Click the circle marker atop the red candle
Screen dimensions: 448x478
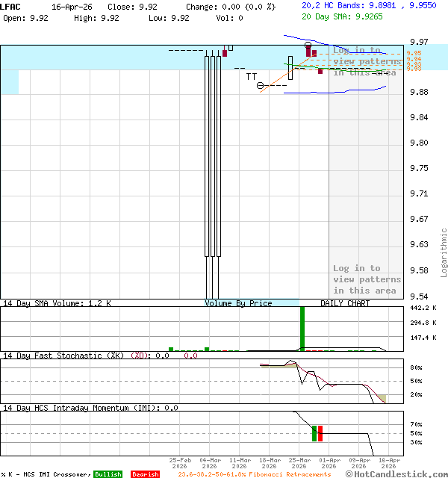click(308, 46)
